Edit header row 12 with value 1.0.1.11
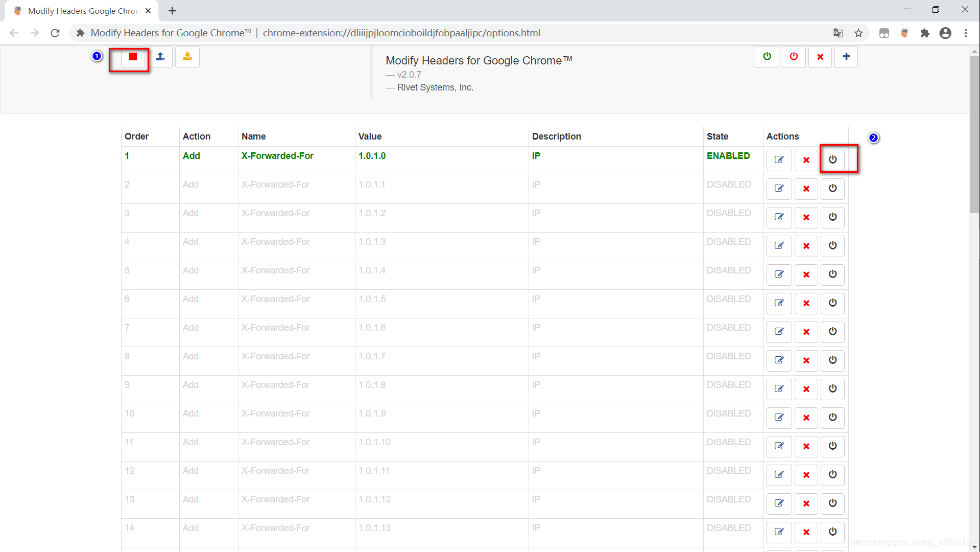Viewport: 980px width, 552px height. click(x=779, y=475)
